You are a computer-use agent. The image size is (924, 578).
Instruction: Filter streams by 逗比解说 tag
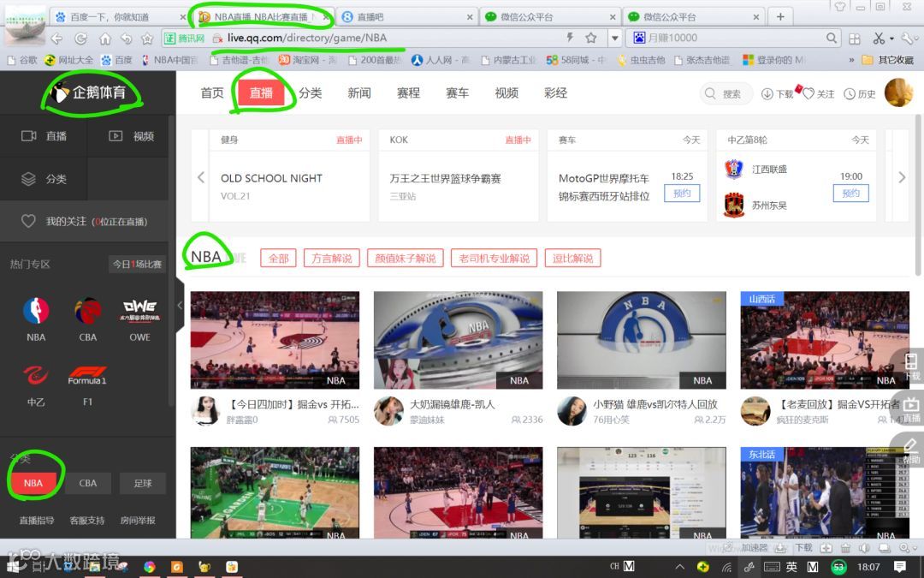pos(572,259)
